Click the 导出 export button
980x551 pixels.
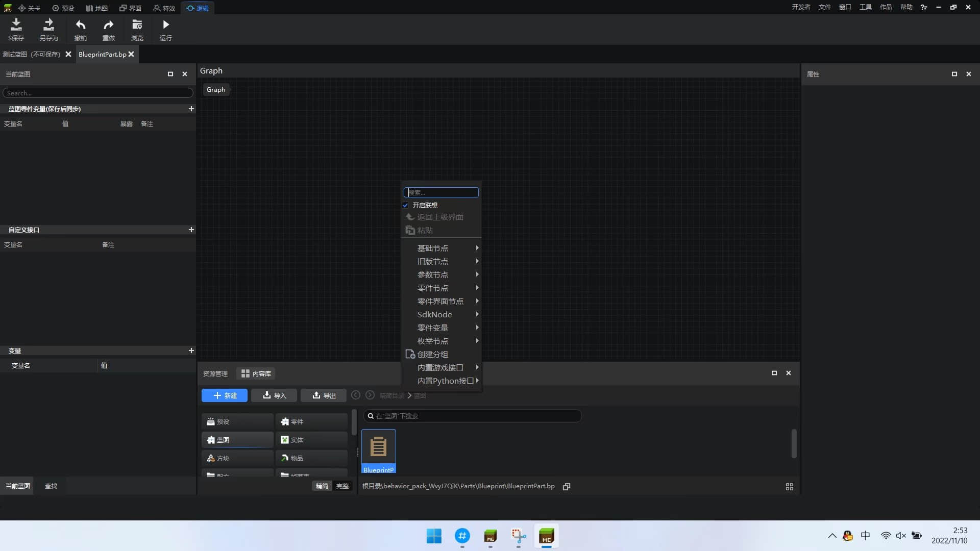pos(324,395)
